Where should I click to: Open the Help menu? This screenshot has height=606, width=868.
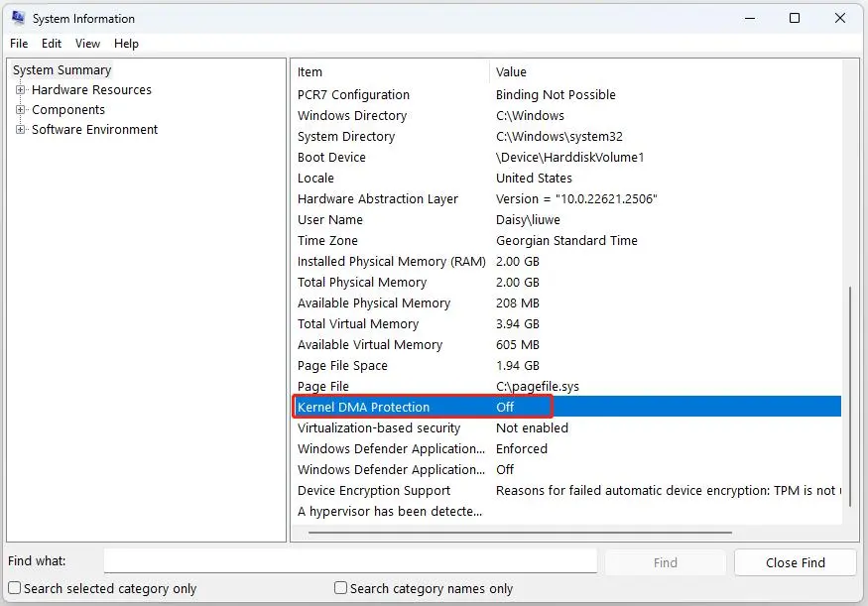126,44
